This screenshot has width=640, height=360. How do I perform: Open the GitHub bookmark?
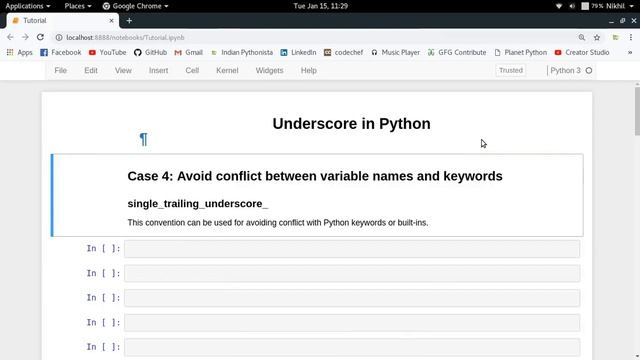[150, 52]
